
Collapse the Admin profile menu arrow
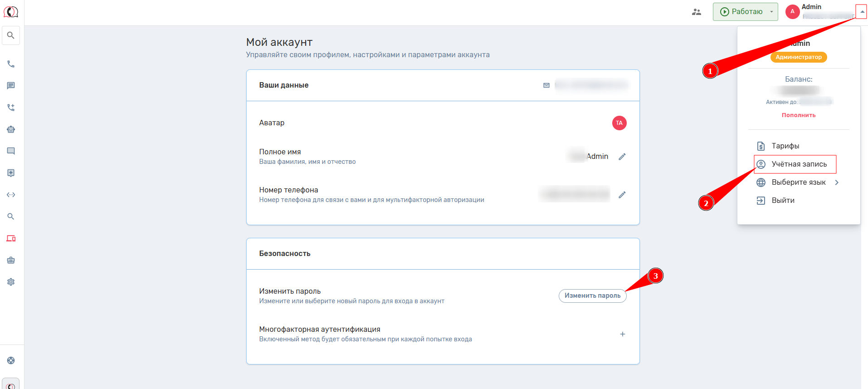(x=862, y=12)
